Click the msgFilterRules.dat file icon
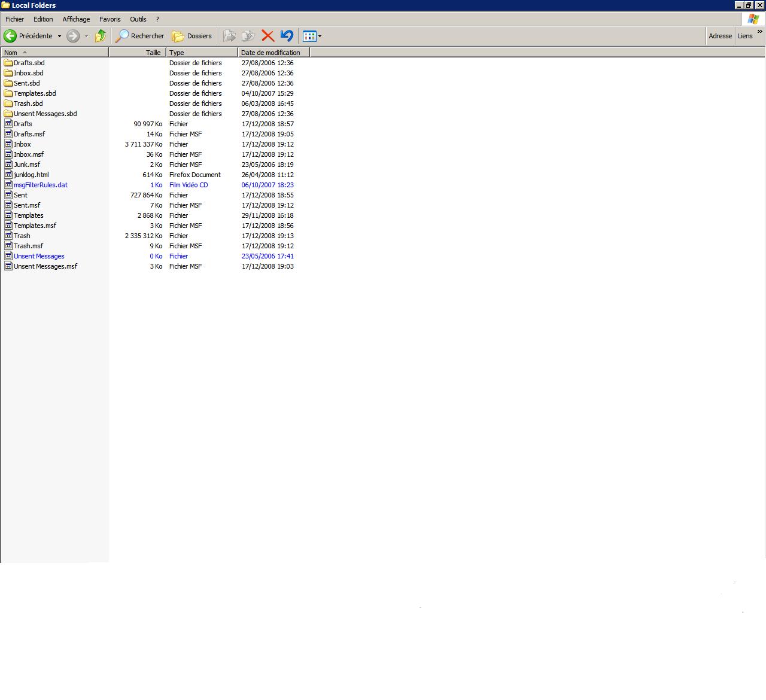 pyautogui.click(x=8, y=185)
